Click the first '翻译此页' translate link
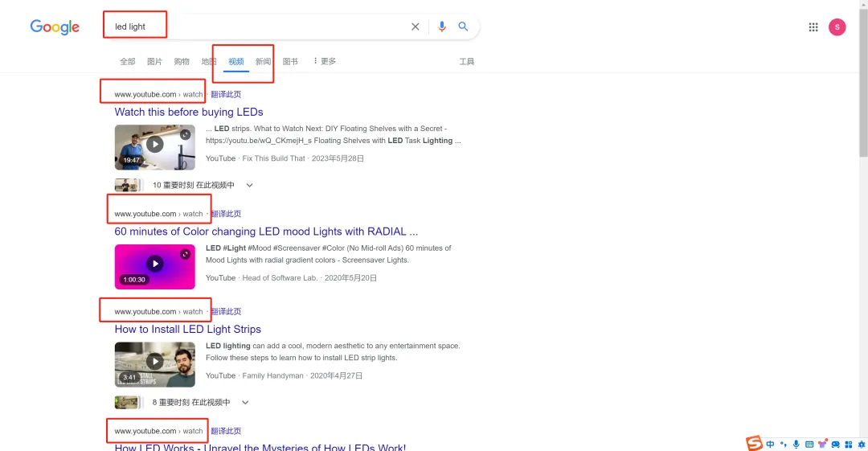 [226, 94]
